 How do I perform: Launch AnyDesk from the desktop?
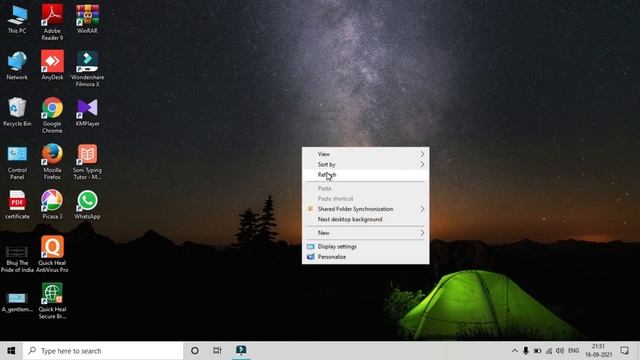[52, 65]
